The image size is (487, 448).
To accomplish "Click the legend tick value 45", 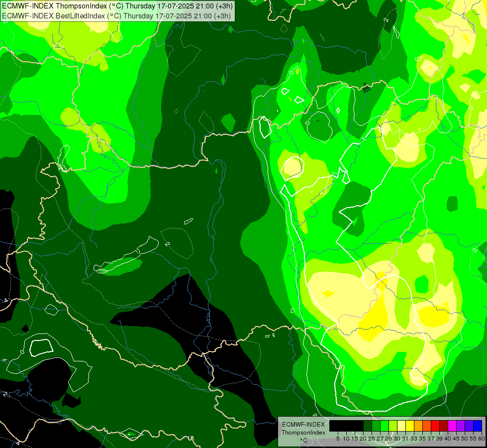I will pos(456,439).
